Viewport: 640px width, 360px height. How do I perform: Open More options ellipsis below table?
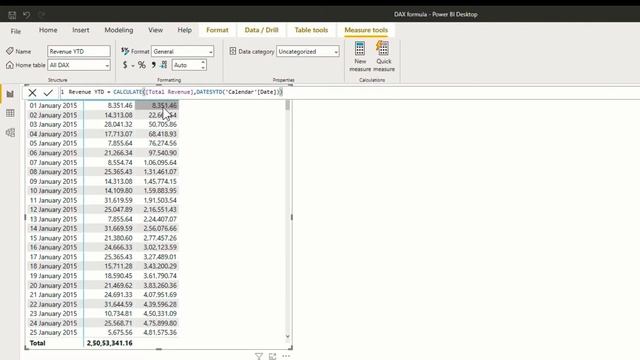[x=286, y=356]
